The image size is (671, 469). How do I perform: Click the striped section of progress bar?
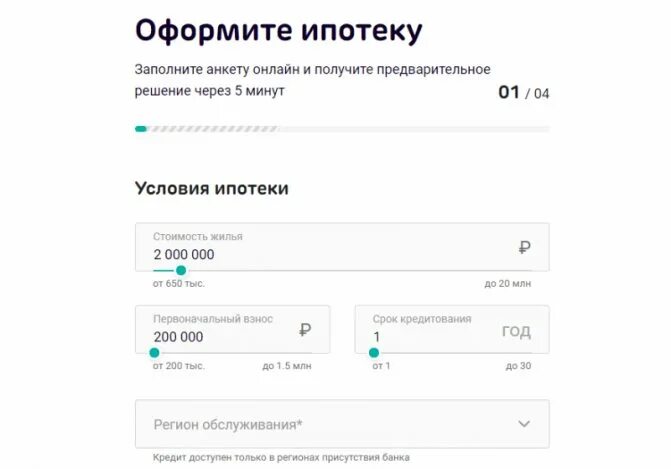tap(213, 129)
